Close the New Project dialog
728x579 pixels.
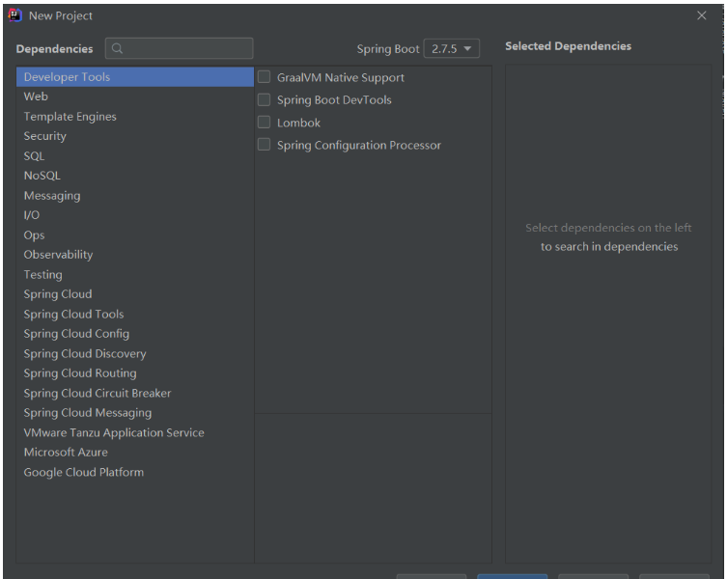pyautogui.click(x=702, y=15)
